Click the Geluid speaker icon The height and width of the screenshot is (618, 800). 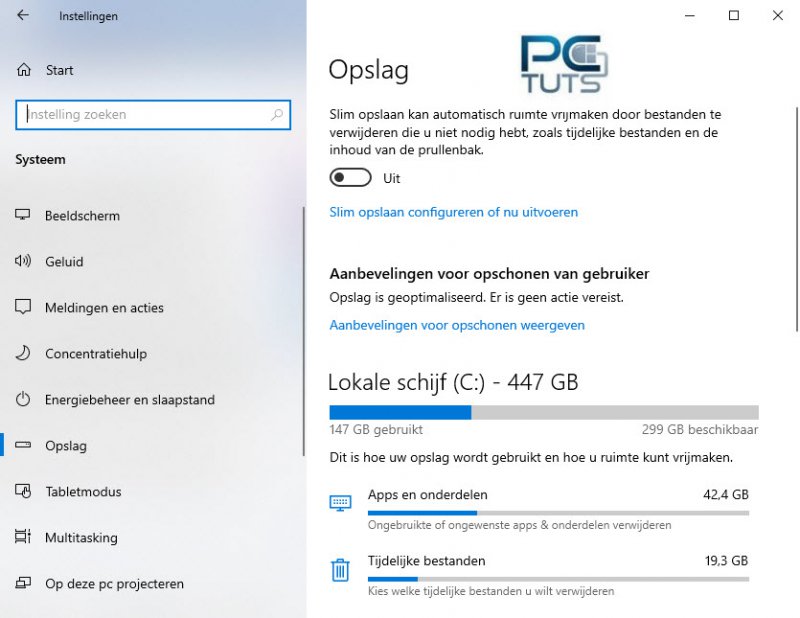pos(24,262)
